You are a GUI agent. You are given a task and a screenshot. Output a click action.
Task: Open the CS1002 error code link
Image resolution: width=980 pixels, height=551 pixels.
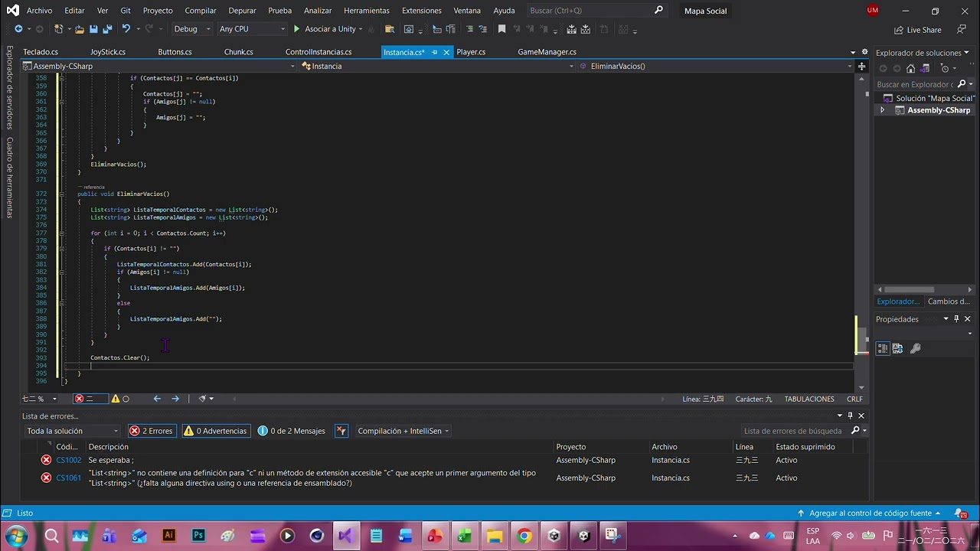click(68, 460)
